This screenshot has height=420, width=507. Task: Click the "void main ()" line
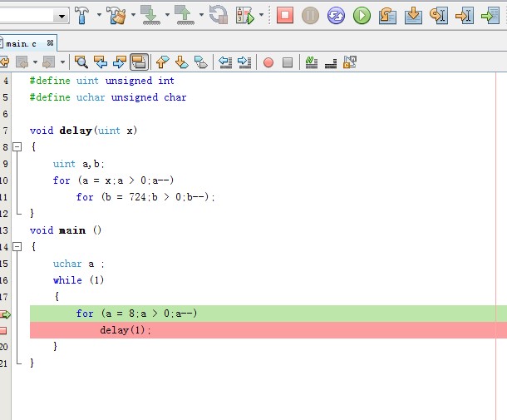(x=66, y=230)
